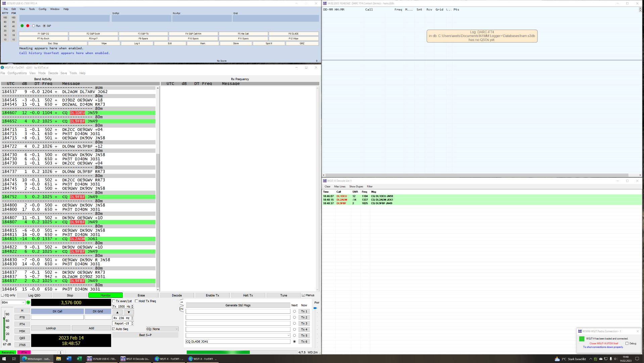This screenshot has height=363, width=644.
Task: Enable the CQ only checkbox
Action: [x=3, y=296]
